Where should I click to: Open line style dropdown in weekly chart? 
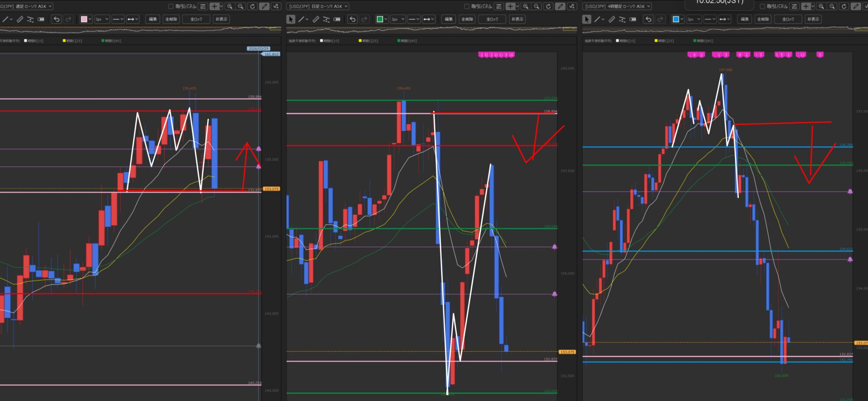tap(118, 19)
